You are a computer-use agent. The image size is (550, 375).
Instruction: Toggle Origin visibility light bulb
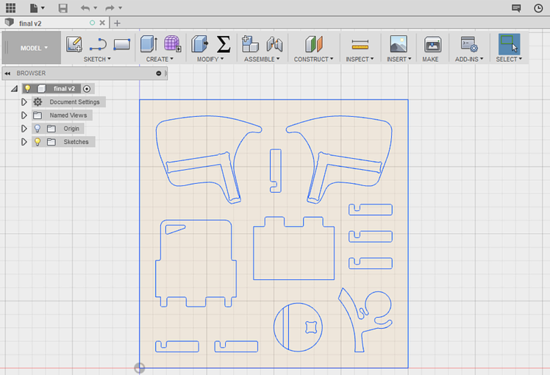pyautogui.click(x=37, y=128)
